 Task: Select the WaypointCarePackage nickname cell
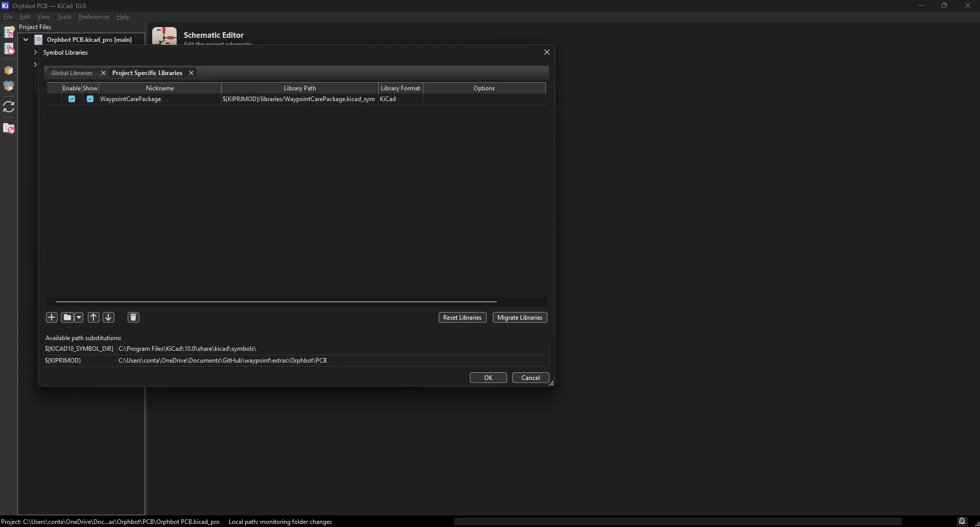(160, 99)
